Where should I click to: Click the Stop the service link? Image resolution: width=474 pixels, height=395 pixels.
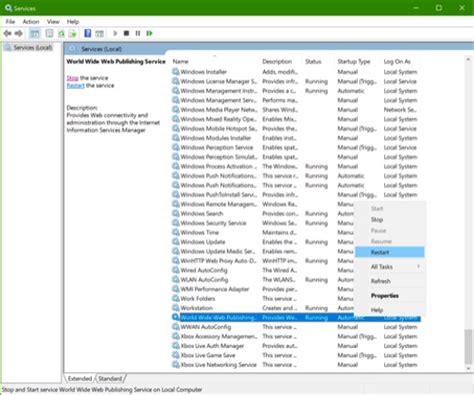click(x=72, y=78)
